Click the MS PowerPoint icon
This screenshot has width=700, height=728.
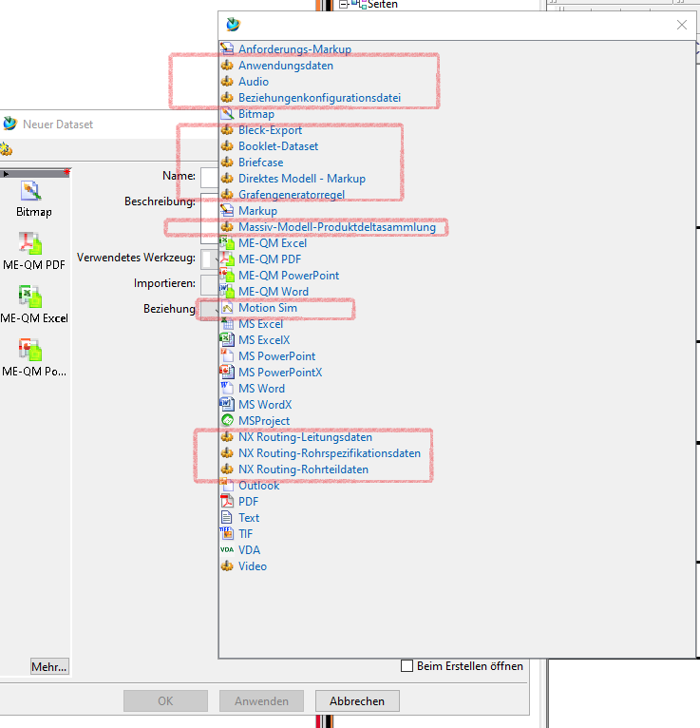coord(227,356)
